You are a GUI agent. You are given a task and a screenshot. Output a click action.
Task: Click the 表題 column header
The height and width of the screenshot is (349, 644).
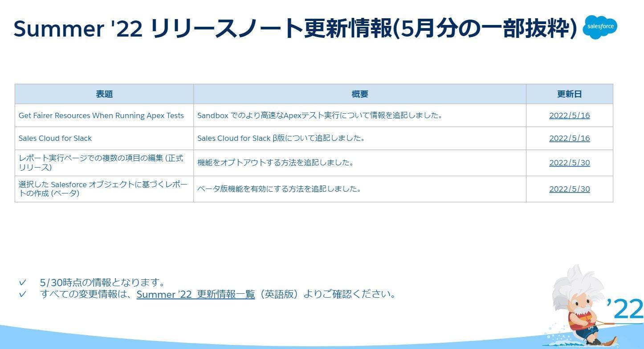pyautogui.click(x=104, y=94)
